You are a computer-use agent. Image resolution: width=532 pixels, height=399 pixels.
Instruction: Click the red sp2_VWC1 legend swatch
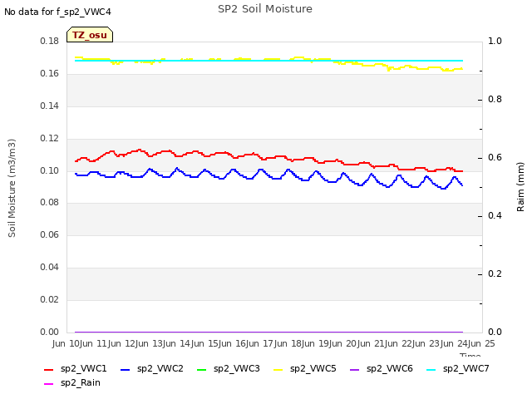click(x=49, y=369)
